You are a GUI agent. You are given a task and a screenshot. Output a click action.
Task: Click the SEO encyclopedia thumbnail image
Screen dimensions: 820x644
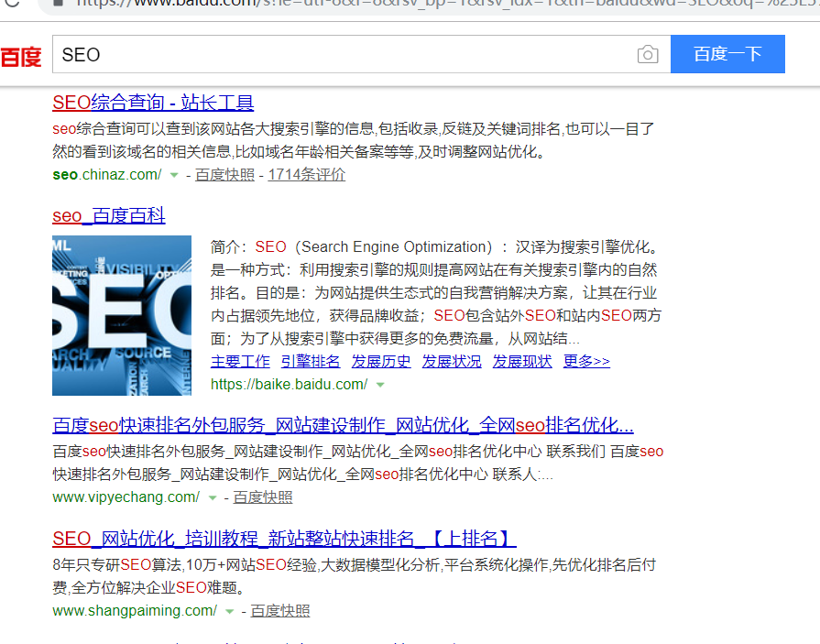[x=122, y=315]
